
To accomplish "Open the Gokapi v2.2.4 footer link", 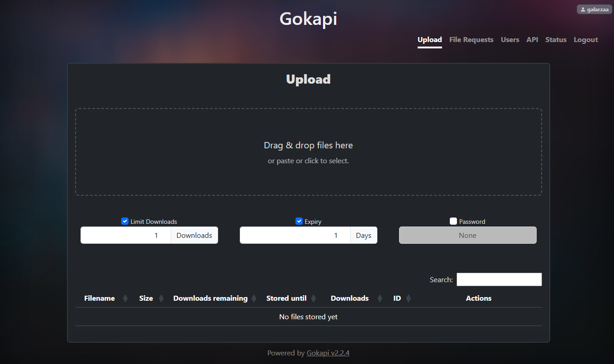I will click(x=328, y=353).
